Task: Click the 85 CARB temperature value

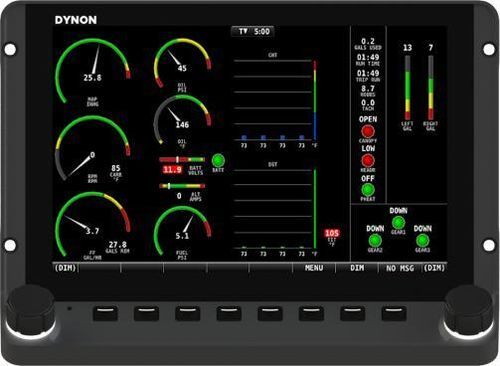Action: pyautogui.click(x=116, y=168)
